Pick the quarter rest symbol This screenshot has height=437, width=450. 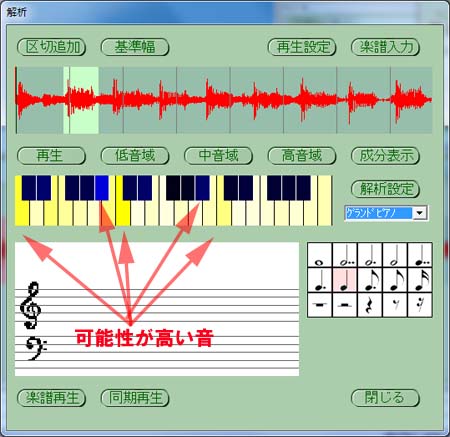(370, 305)
